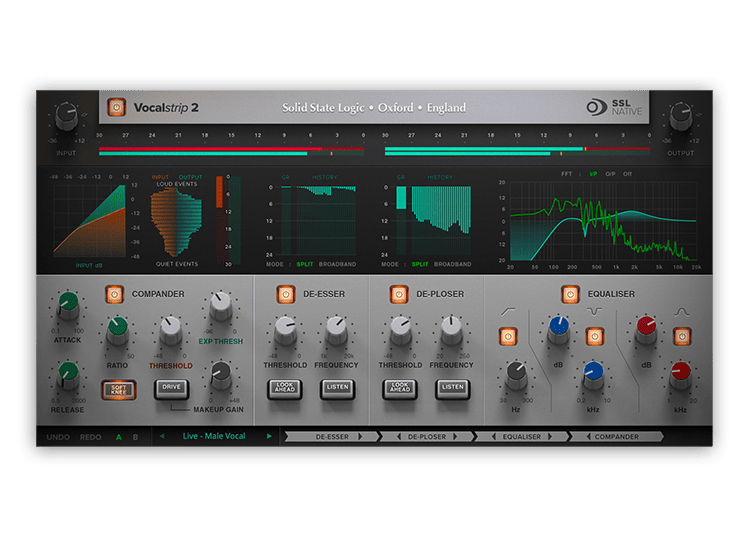The width and height of the screenshot is (750, 538).
Task: Select the COMPANDER block in process order
Action: [x=617, y=437]
